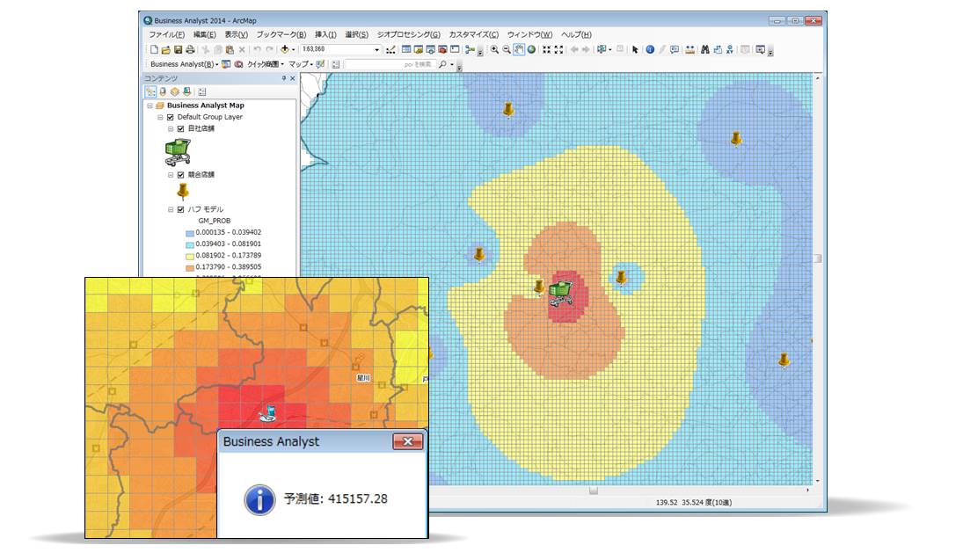Viewport: 963px width, 560px height.
Task: Select the Pan hand tool
Action: [519, 50]
